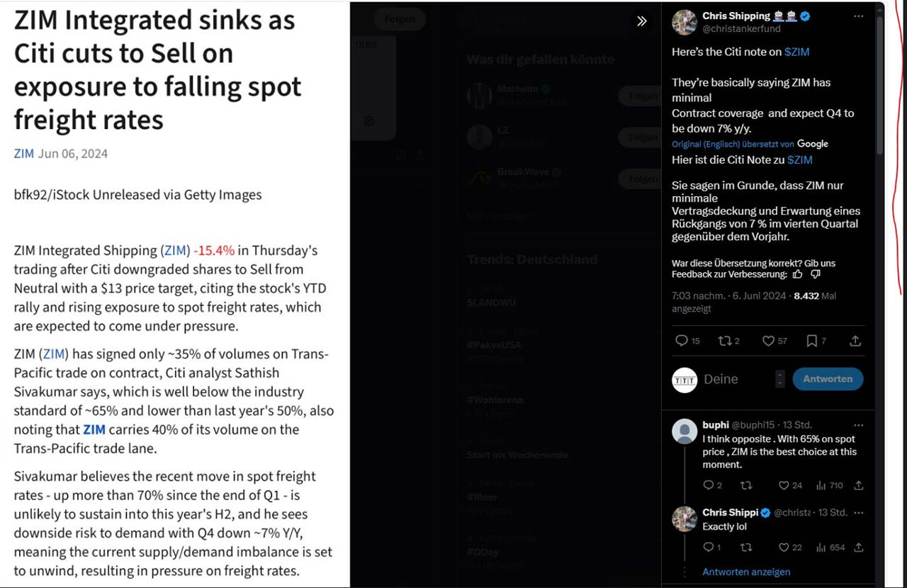Collapse the panel with the double chevron icon
This screenshot has width=907, height=588.
(641, 21)
